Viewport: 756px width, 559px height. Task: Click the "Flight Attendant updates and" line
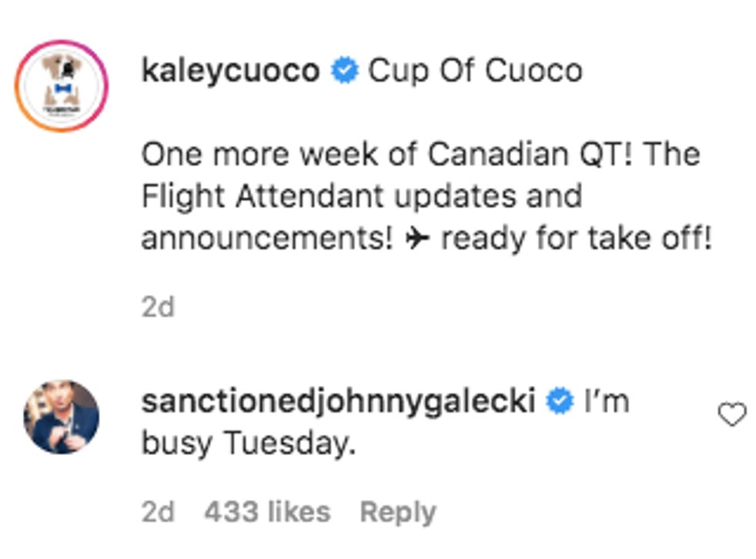[361, 197]
